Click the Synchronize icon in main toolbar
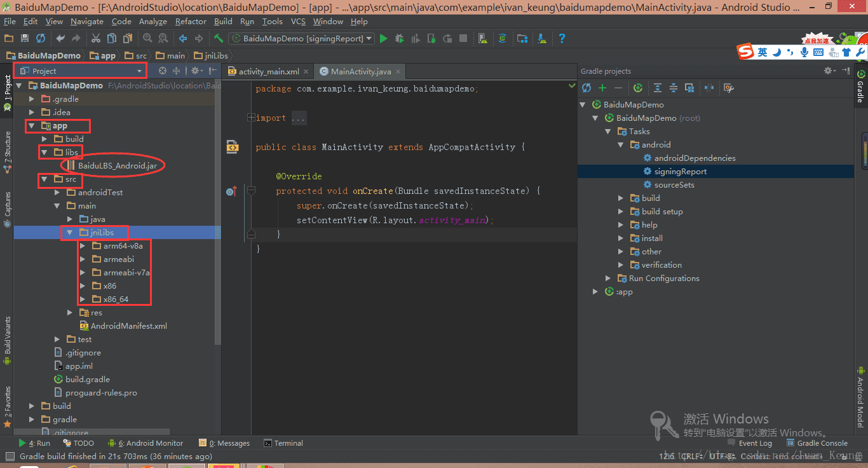 coord(41,39)
